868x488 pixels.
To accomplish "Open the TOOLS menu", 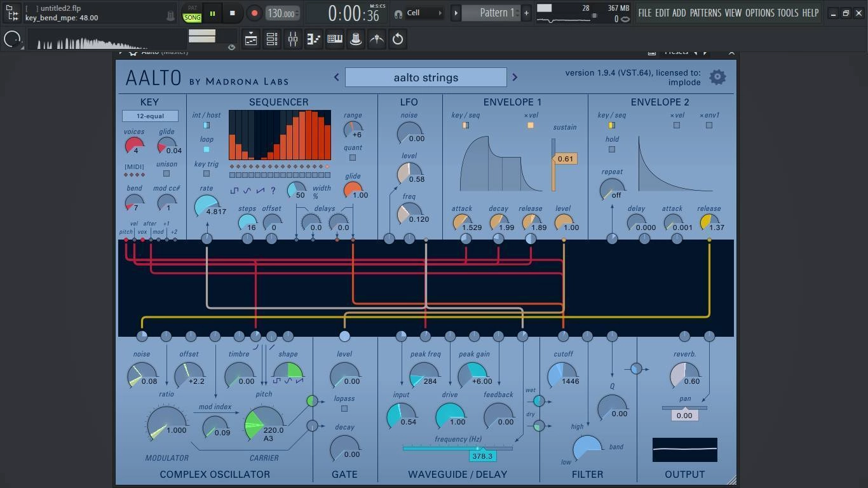I will pos(788,13).
